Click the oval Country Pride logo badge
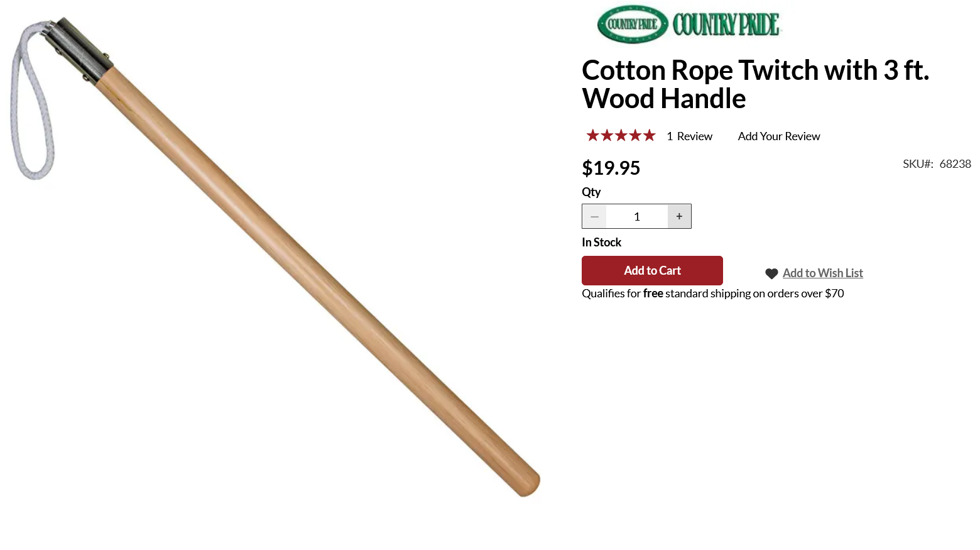This screenshot has width=980, height=550. click(x=632, y=25)
